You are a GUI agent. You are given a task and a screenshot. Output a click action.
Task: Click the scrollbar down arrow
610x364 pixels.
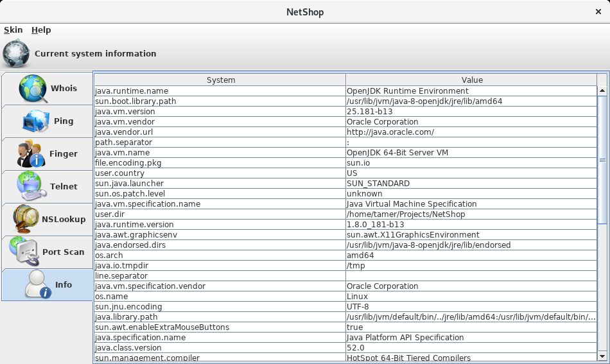tap(602, 356)
